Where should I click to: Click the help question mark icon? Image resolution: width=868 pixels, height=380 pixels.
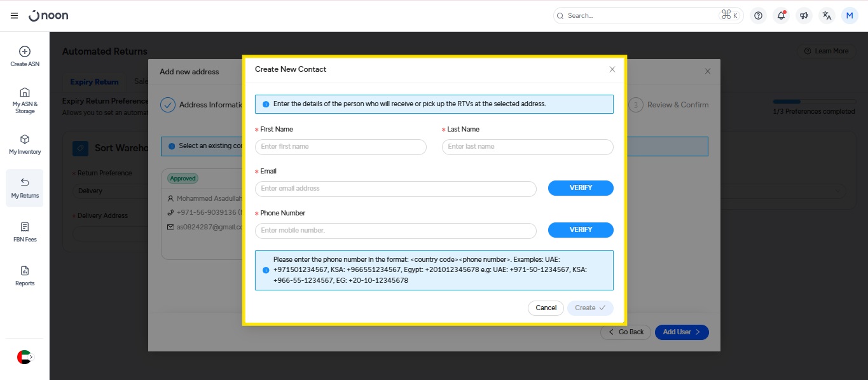[757, 16]
